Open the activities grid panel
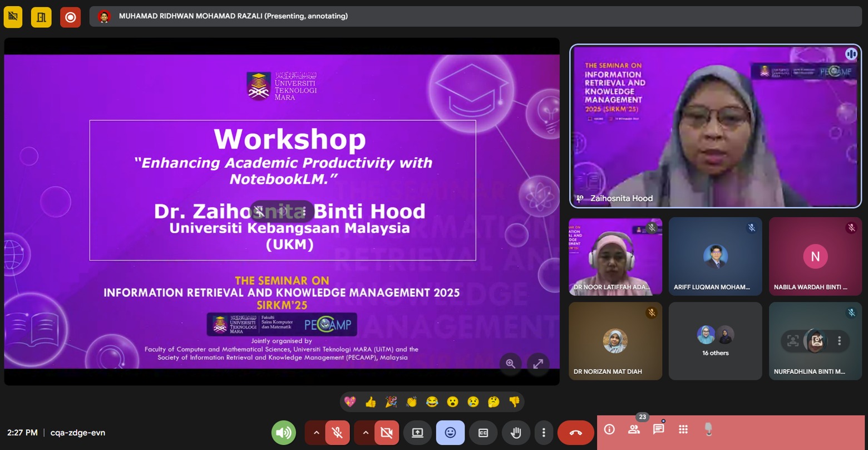The height and width of the screenshot is (450, 868). pyautogui.click(x=683, y=429)
